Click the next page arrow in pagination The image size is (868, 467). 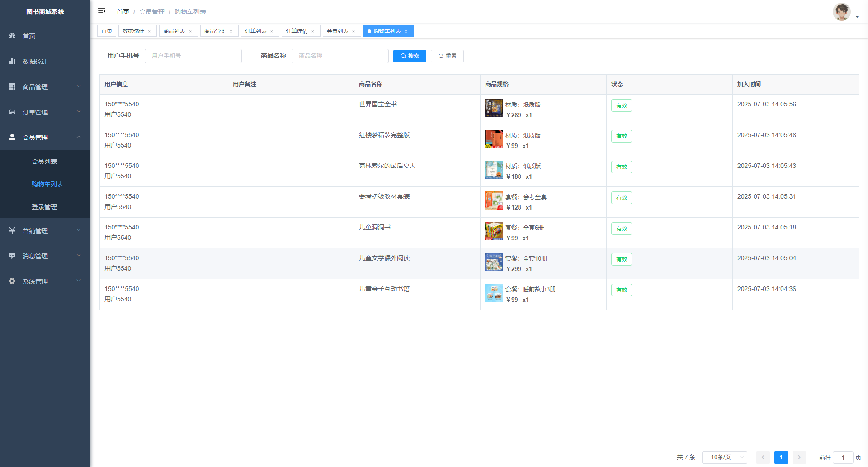point(799,457)
